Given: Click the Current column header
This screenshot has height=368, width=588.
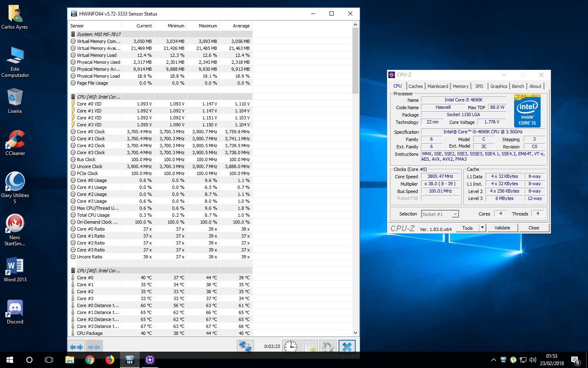Looking at the screenshot, I should [138, 26].
